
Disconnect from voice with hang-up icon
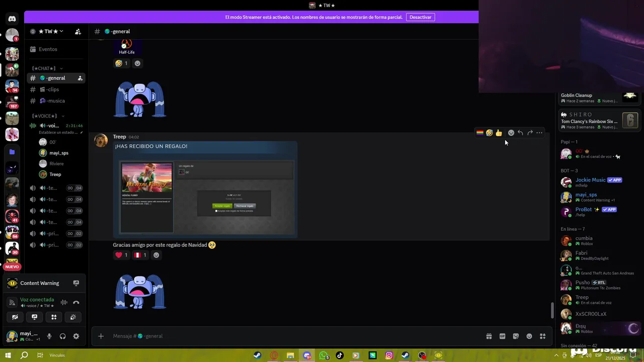tap(76, 302)
